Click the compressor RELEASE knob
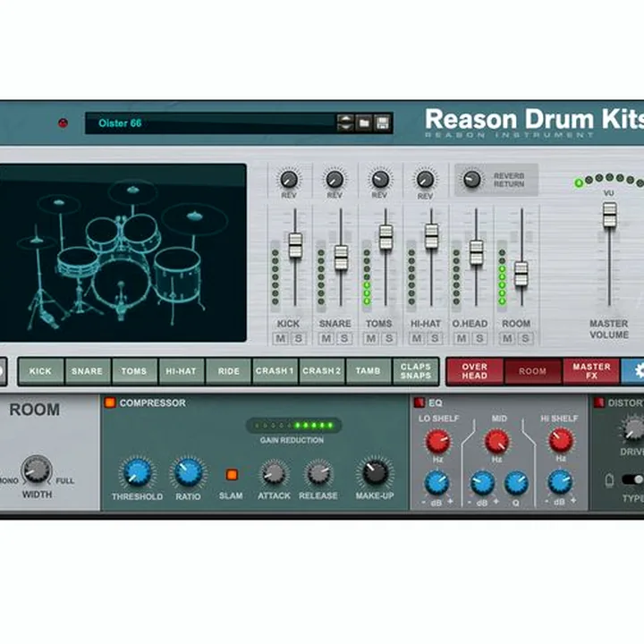The height and width of the screenshot is (644, 644). [318, 473]
